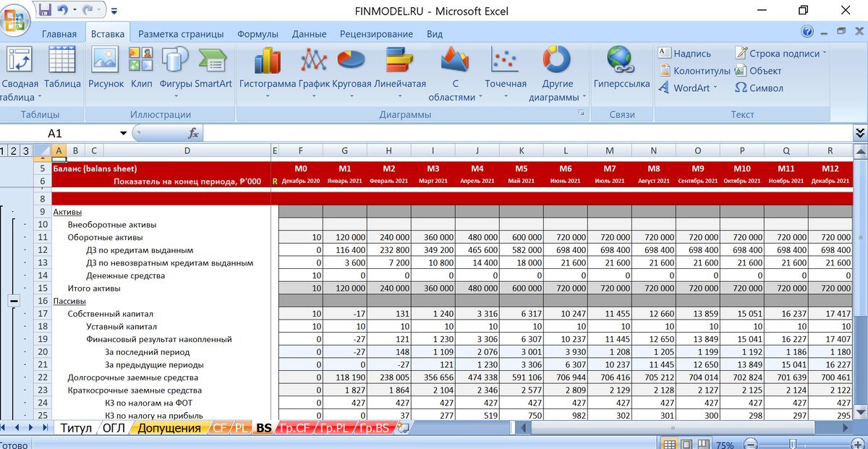The width and height of the screenshot is (868, 449).
Task: Switch to the Гр.CF sheet tab
Action: 295,428
